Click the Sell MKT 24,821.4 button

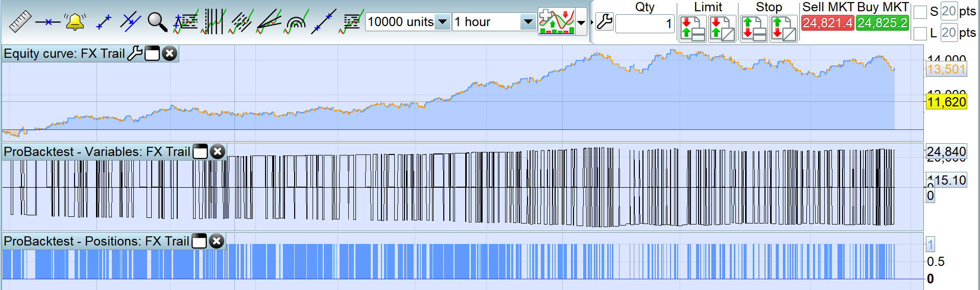click(827, 23)
